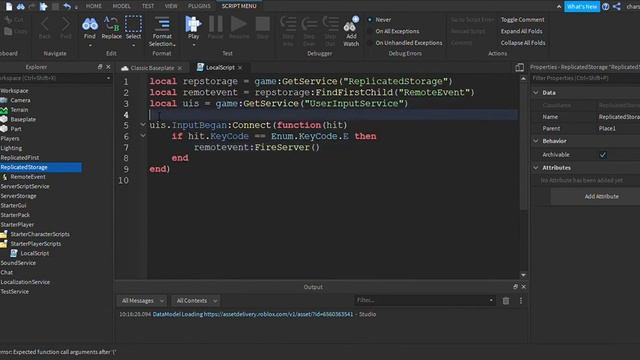640x360 pixels.
Task: Clear output with the trash icon
Action: coord(506,301)
